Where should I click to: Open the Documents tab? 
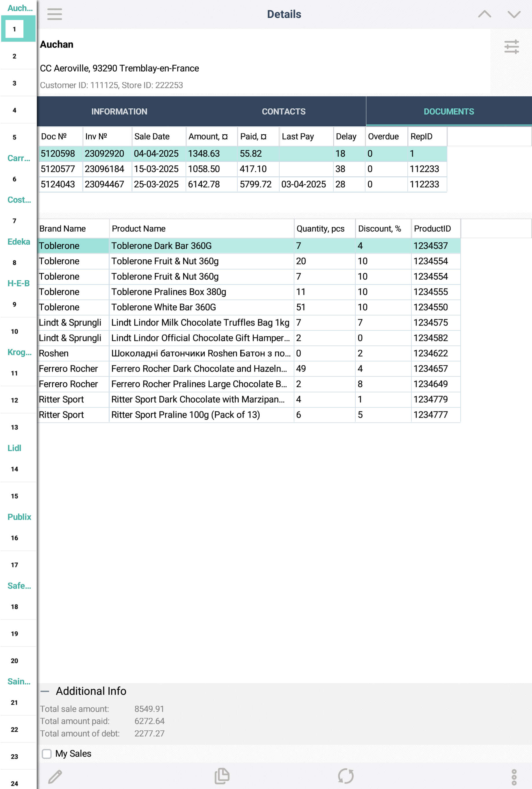448,112
